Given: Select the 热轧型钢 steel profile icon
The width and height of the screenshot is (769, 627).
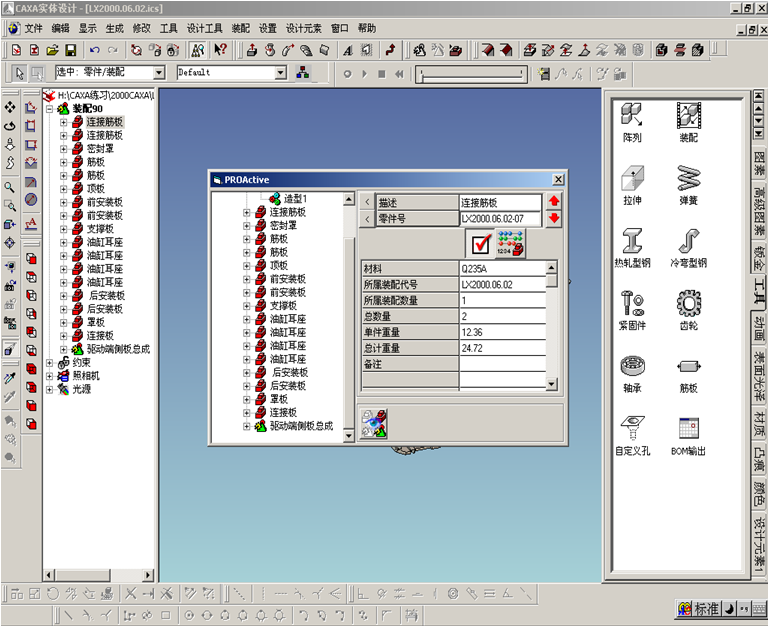Looking at the screenshot, I should tap(632, 240).
